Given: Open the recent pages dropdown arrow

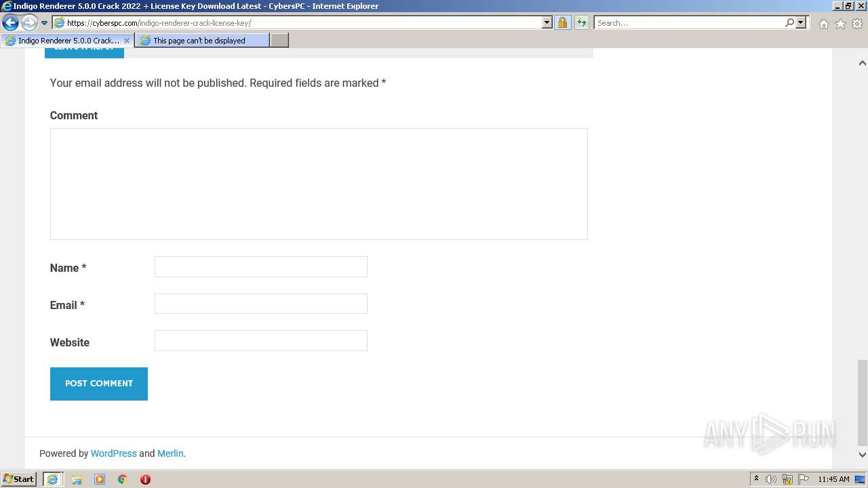Looking at the screenshot, I should [x=44, y=23].
